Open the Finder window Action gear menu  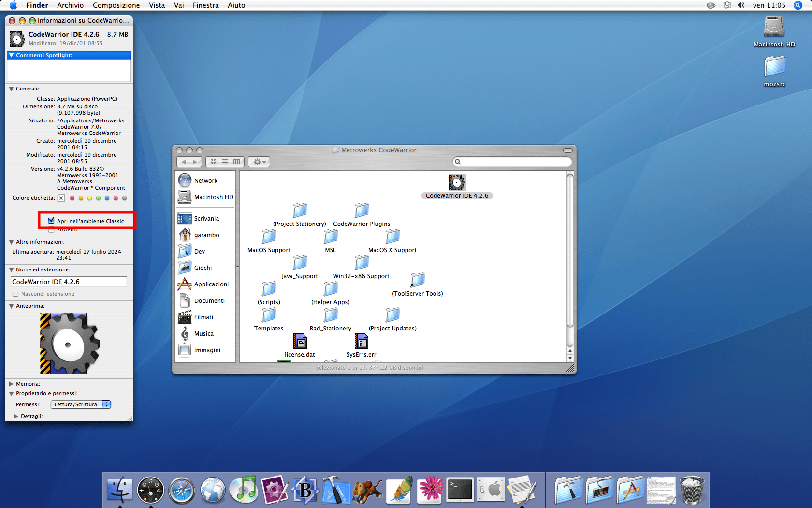pyautogui.click(x=259, y=162)
